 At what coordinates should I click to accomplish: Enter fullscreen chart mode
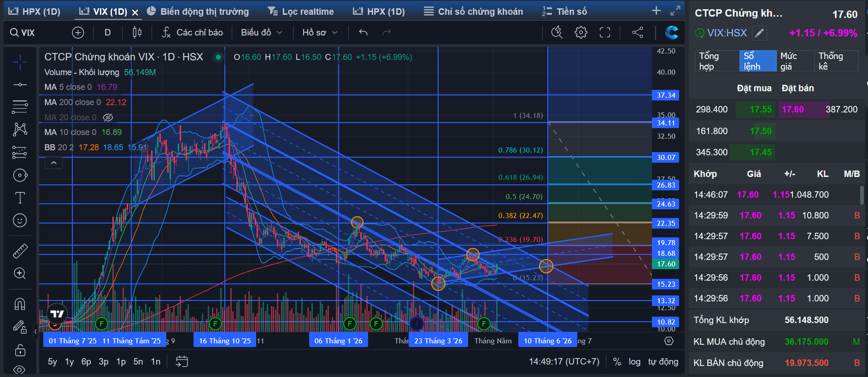[605, 32]
